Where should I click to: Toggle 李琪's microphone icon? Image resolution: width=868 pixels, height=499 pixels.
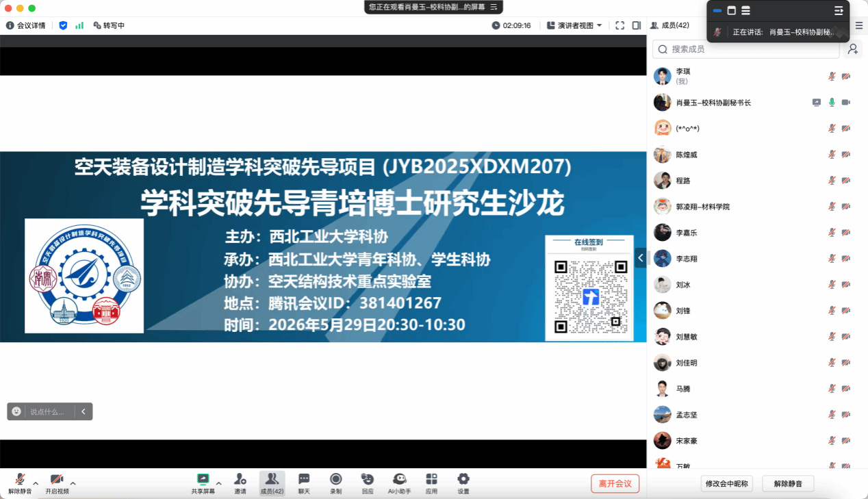tap(832, 76)
